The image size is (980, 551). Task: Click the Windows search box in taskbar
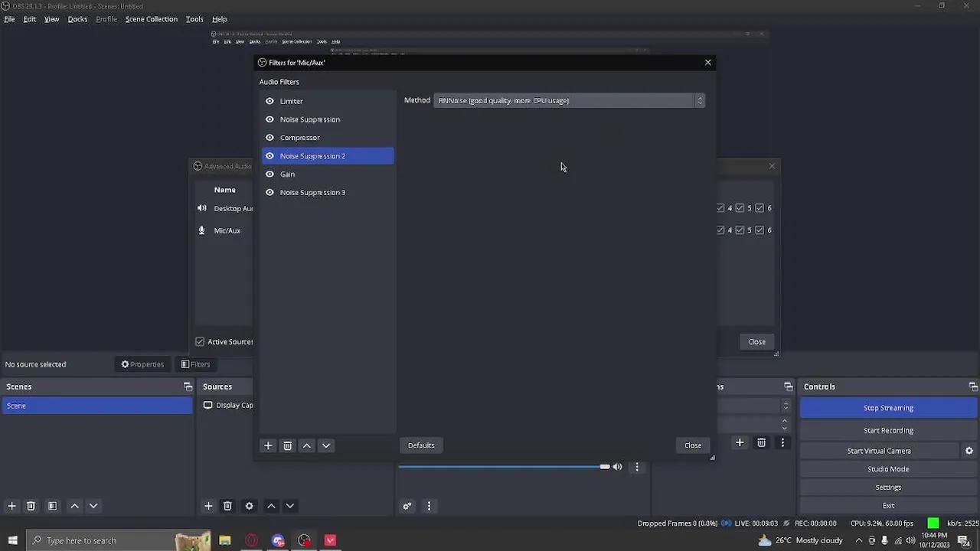click(x=119, y=540)
